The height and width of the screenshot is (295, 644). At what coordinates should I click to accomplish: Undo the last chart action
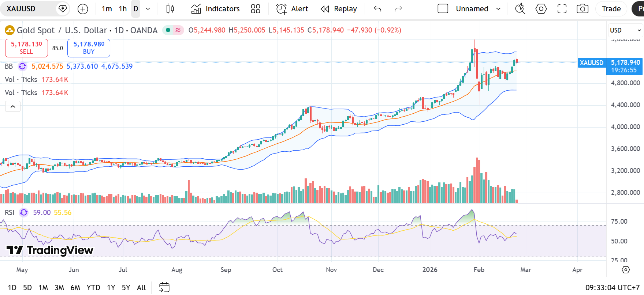(377, 9)
